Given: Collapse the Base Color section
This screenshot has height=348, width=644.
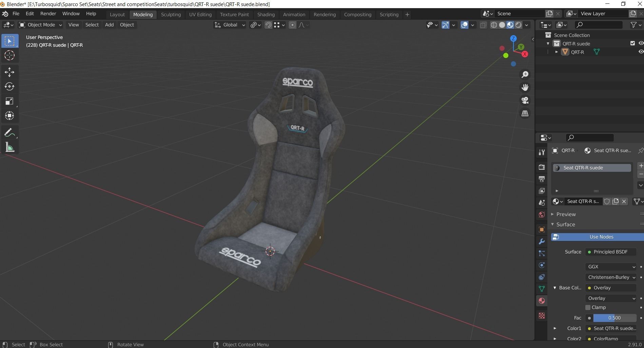Looking at the screenshot, I should point(555,288).
